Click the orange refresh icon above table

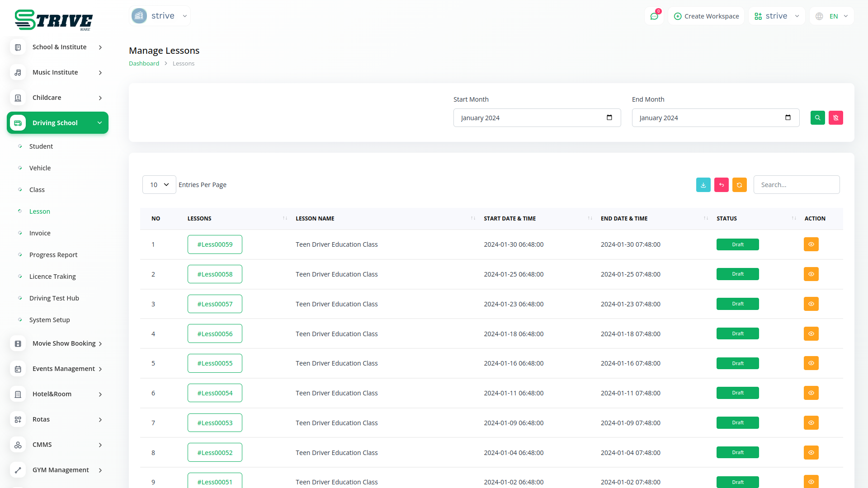pos(739,185)
